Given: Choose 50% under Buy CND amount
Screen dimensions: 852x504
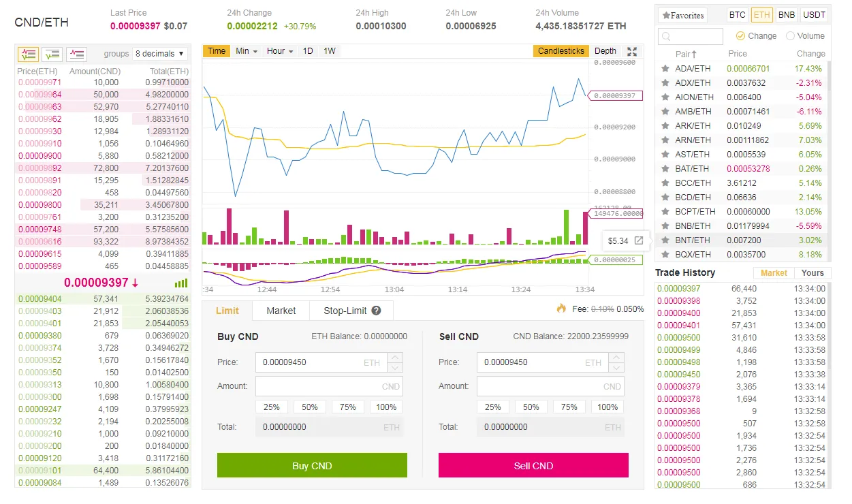Looking at the screenshot, I should (x=310, y=407).
